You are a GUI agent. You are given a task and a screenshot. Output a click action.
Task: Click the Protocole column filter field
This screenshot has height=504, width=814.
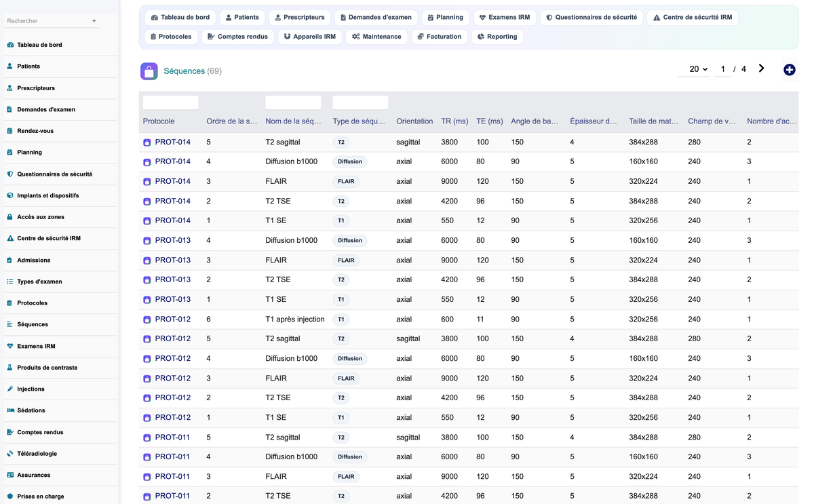tap(171, 102)
